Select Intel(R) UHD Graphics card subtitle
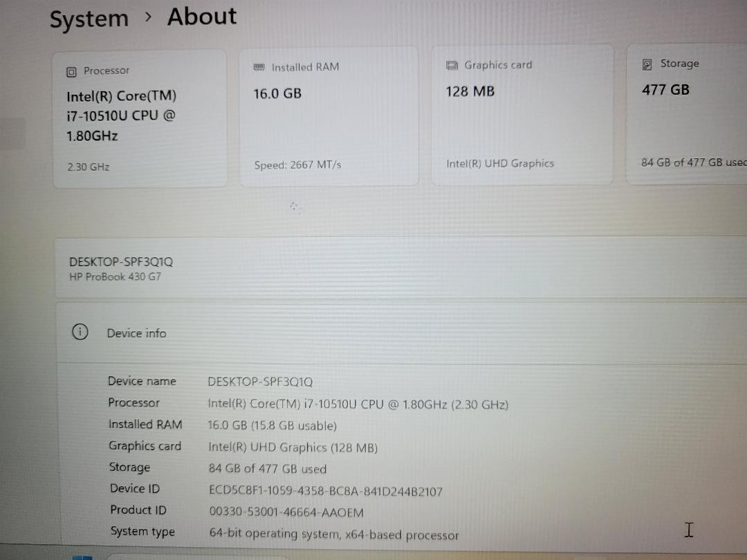747x560 pixels. (500, 164)
